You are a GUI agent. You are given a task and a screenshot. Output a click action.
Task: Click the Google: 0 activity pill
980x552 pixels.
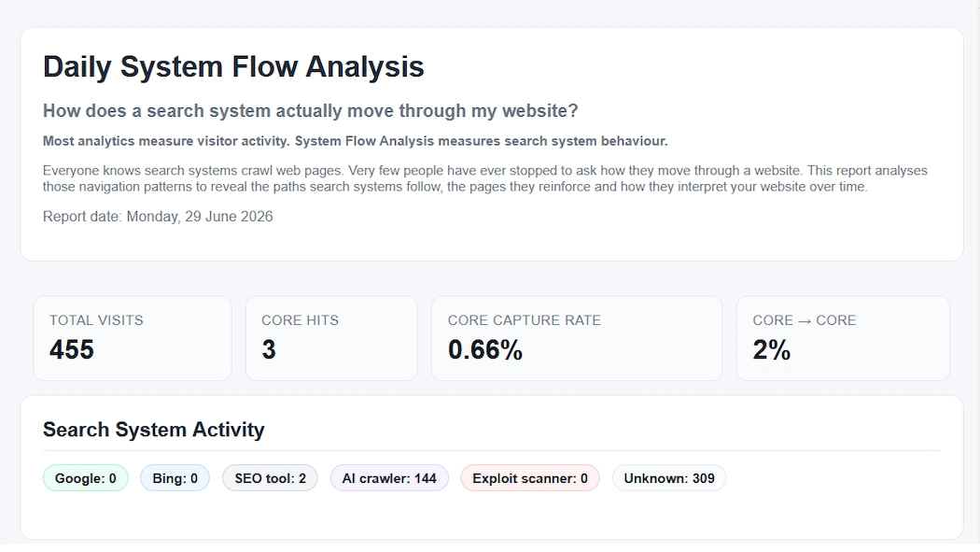[86, 478]
